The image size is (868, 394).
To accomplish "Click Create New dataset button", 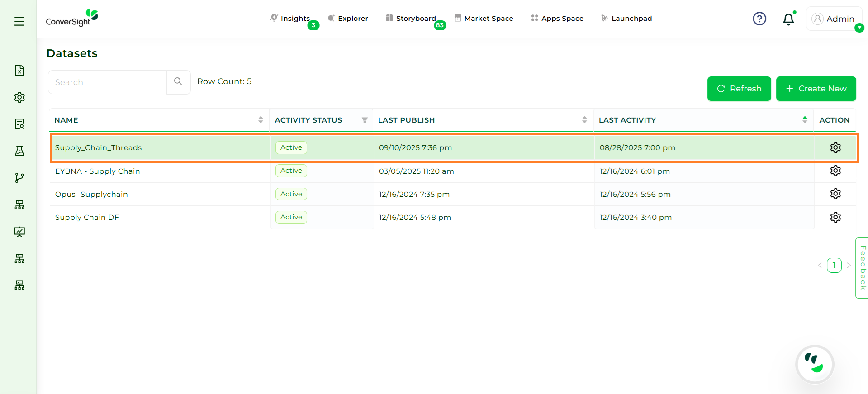I will pyautogui.click(x=816, y=89).
